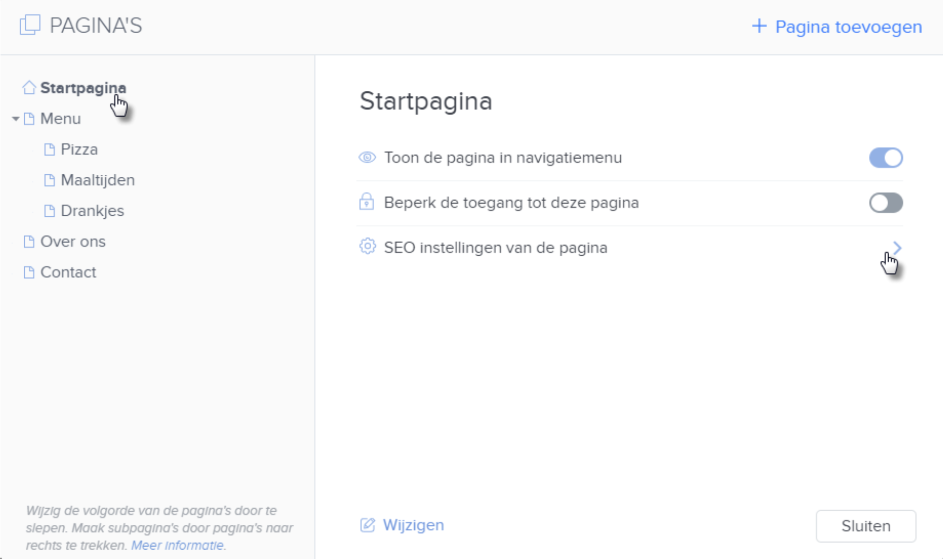Open SEO instellingen via the chevron arrow
Viewport: 943px width, 560px height.
[897, 247]
